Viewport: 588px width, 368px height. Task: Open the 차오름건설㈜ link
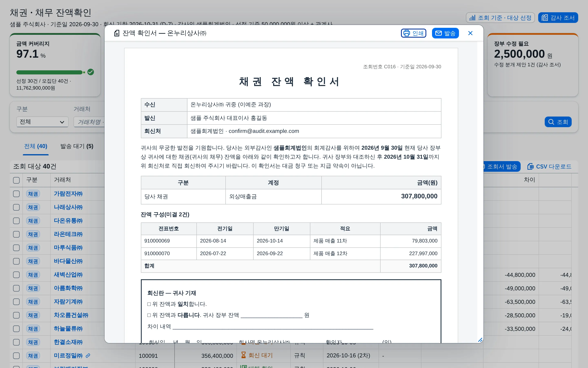click(x=71, y=315)
